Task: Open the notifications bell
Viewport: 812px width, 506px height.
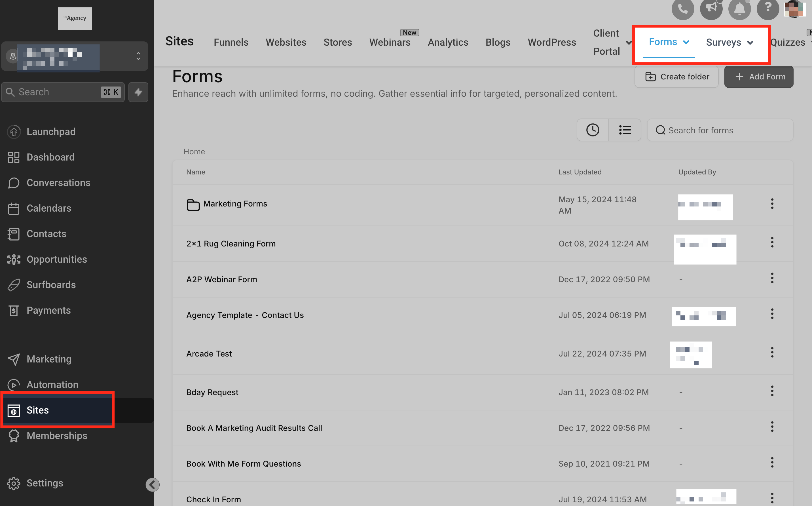Action: coord(739,9)
